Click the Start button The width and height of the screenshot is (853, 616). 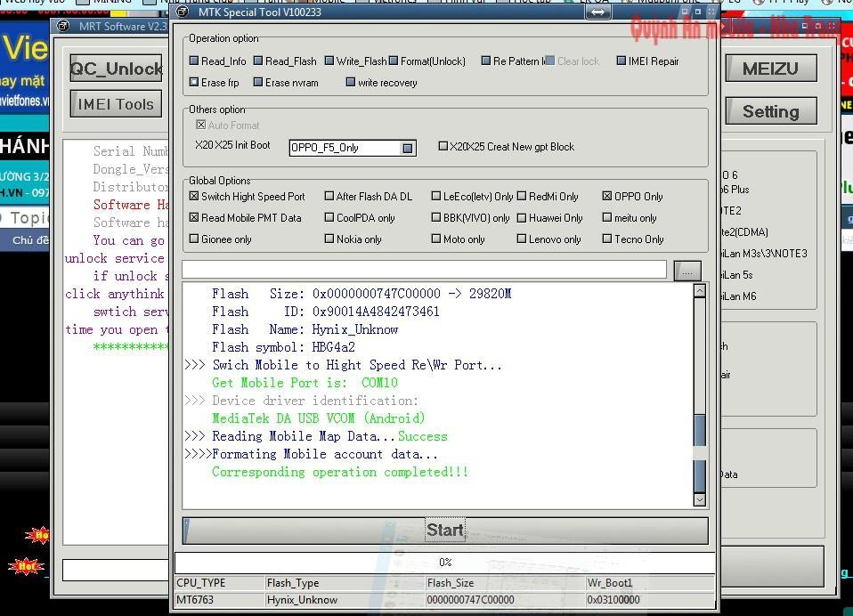point(445,530)
